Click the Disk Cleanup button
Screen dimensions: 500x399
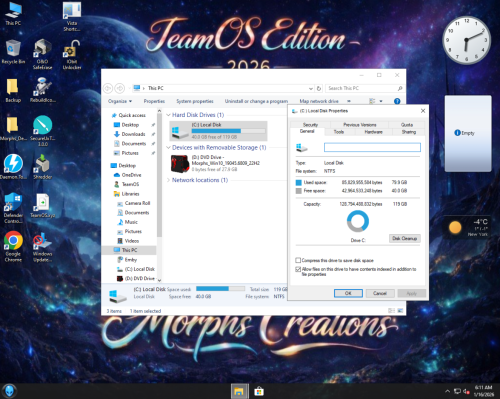click(405, 238)
